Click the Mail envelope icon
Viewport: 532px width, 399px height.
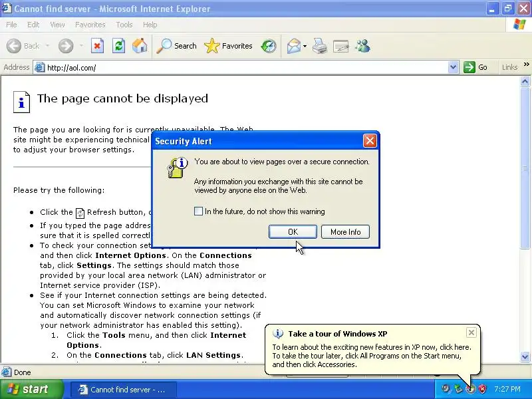pos(293,46)
